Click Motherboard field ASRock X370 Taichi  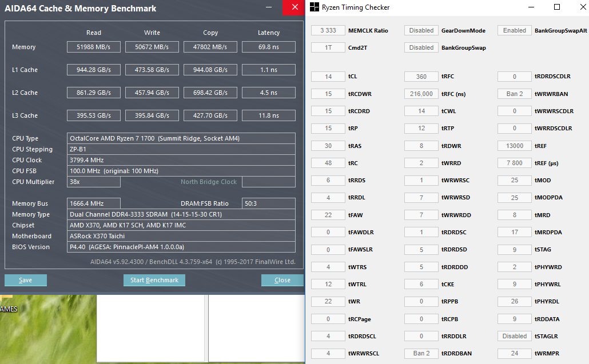[181, 237]
